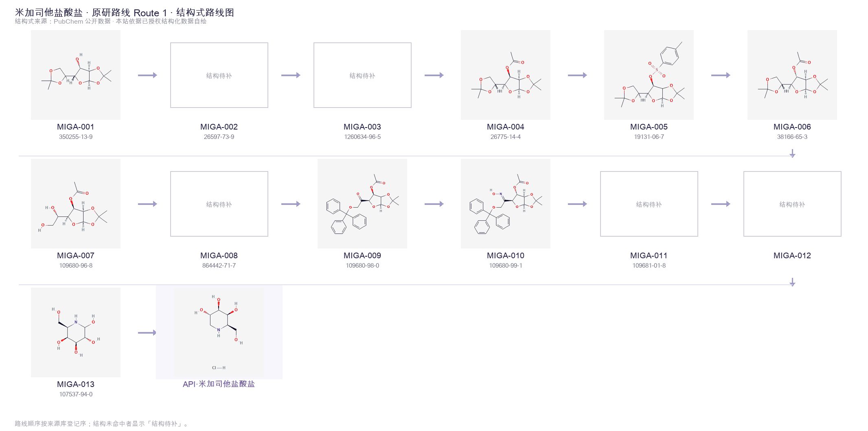
Task: Open the MIGA-001 structure image
Action: [76, 75]
